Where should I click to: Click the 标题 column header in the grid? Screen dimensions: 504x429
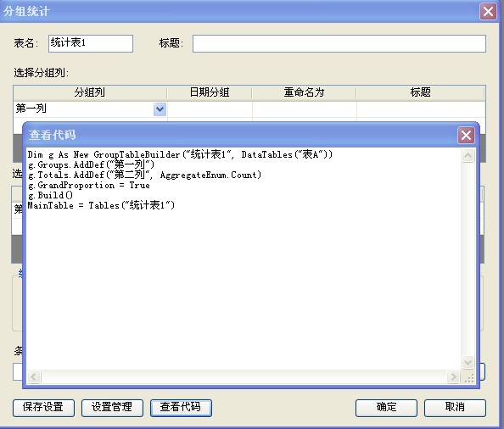(421, 92)
